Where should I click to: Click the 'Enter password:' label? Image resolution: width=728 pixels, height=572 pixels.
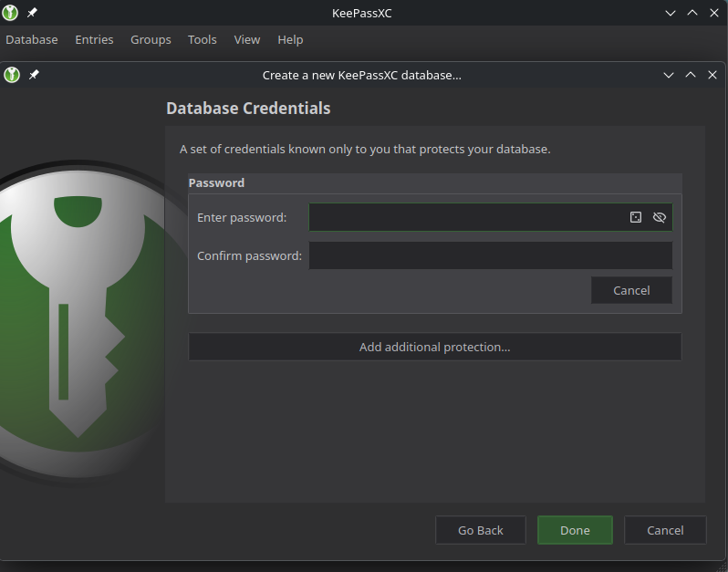pyautogui.click(x=242, y=217)
